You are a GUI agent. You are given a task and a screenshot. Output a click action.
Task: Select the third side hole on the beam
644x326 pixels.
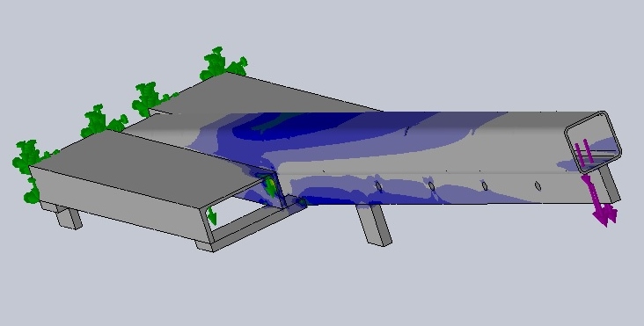click(485, 185)
